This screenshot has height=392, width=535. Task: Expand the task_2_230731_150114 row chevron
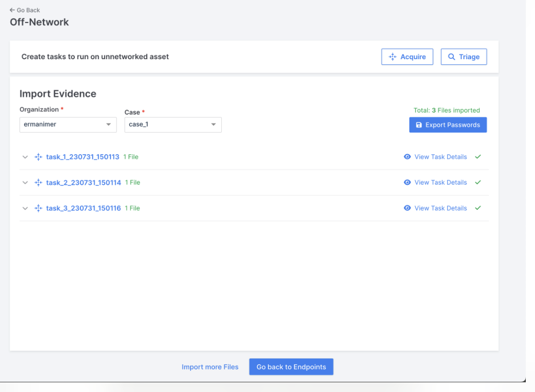[x=25, y=183]
